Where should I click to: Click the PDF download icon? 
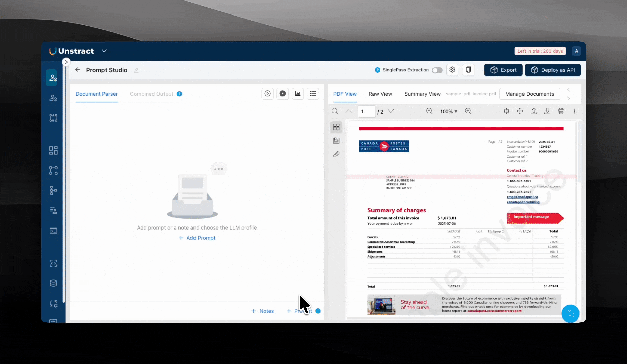pyautogui.click(x=547, y=111)
